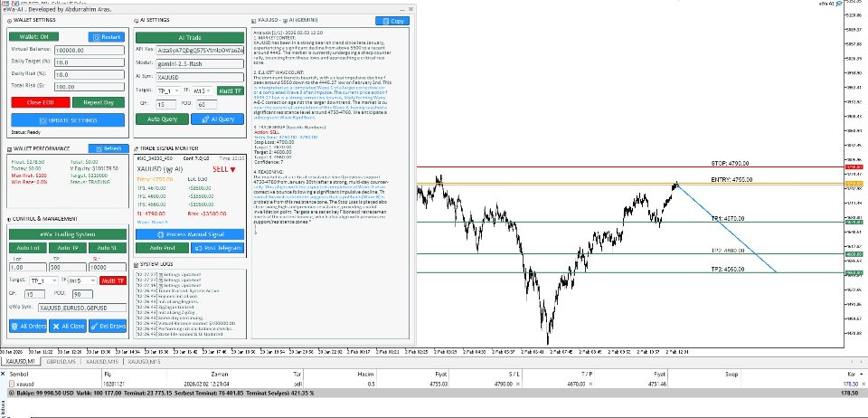Post the signal to Telegram

tap(217, 248)
